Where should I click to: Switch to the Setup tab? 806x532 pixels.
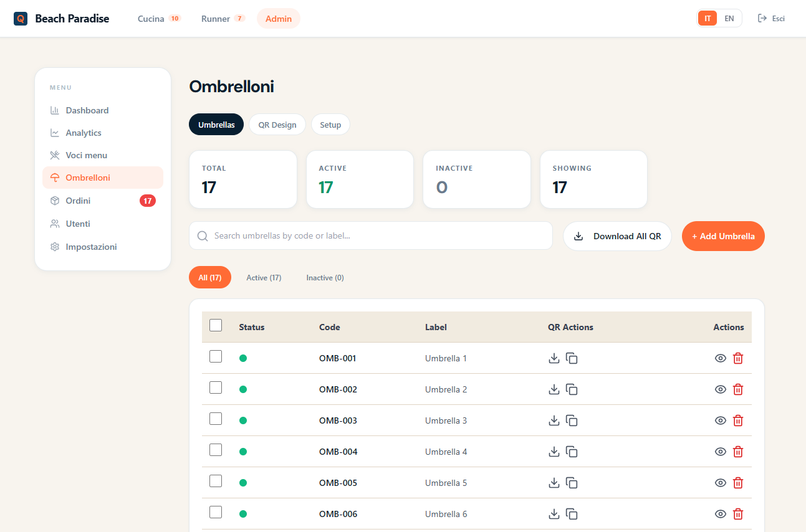(x=330, y=125)
